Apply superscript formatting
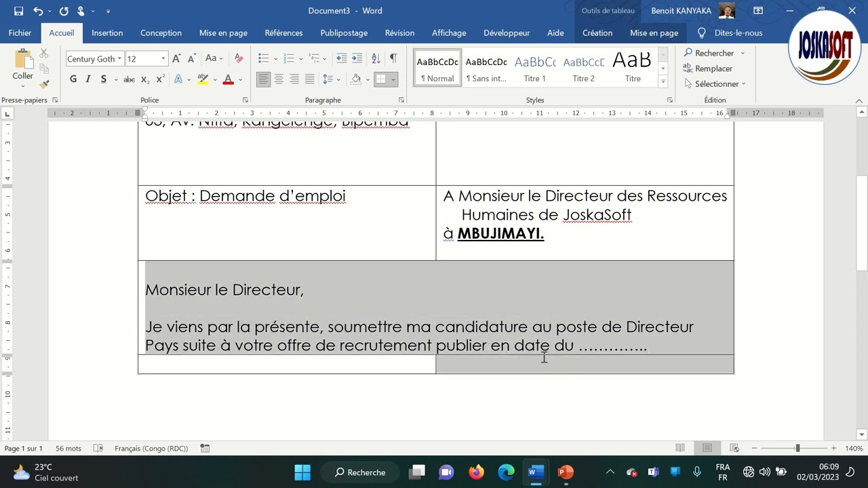Image resolution: width=868 pixels, height=488 pixels. coord(161,79)
